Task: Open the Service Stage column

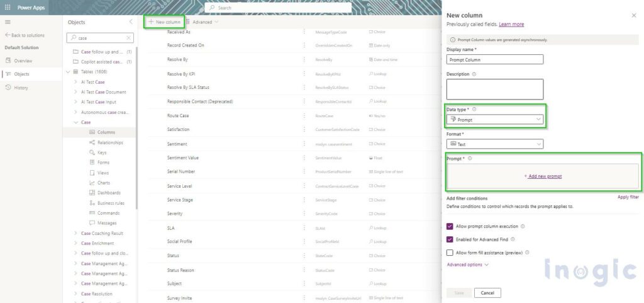Action: tap(180, 200)
